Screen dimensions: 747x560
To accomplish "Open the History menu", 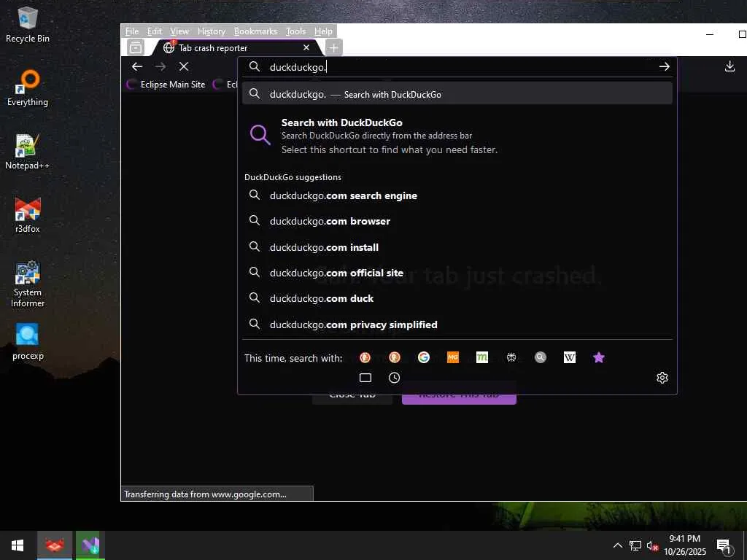I will click(212, 31).
